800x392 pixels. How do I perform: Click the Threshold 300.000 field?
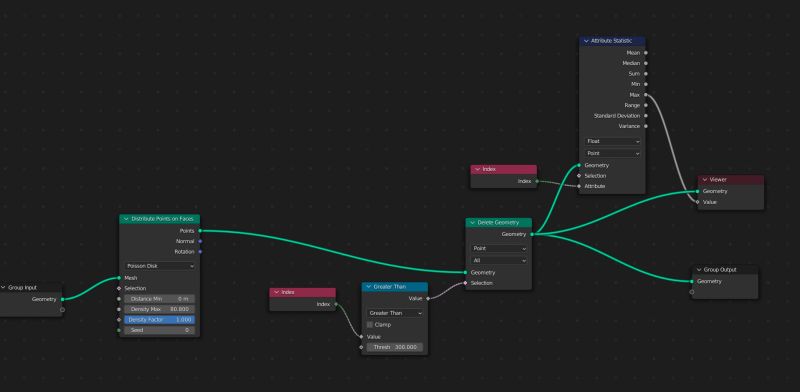pos(395,347)
